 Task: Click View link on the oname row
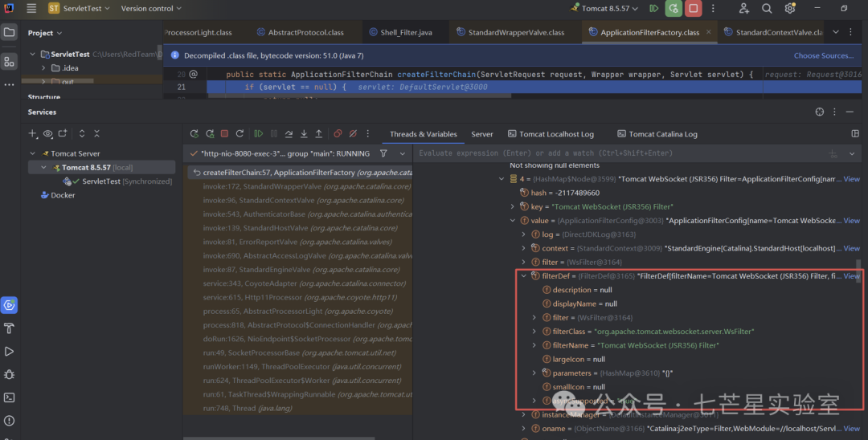pos(851,429)
